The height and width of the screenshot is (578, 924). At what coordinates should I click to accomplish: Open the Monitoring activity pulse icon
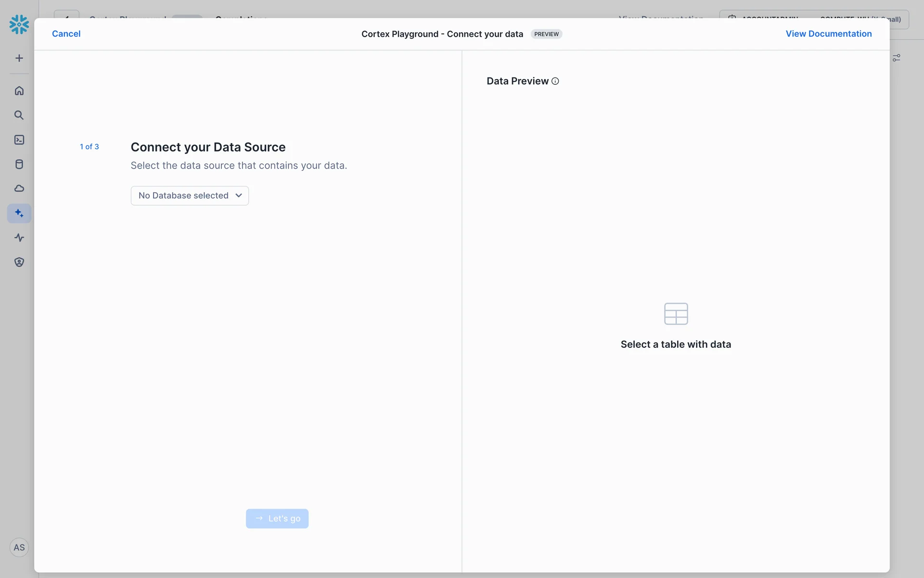point(19,237)
